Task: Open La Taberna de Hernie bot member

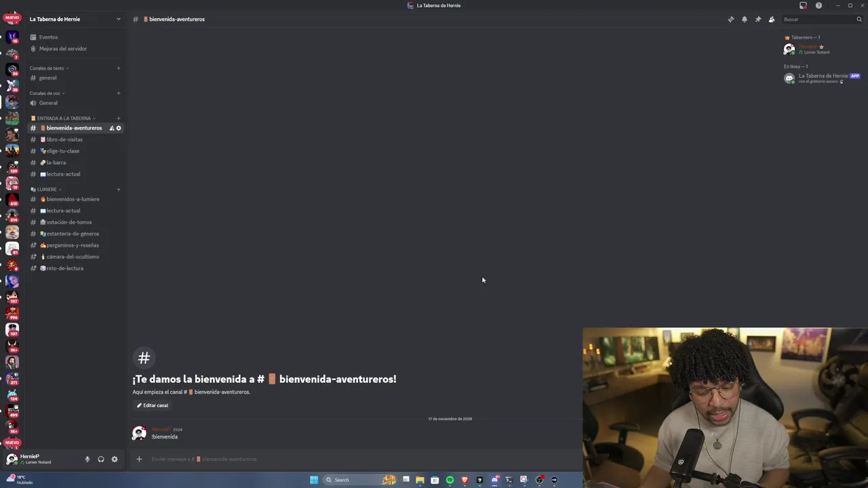Action: 822,78
